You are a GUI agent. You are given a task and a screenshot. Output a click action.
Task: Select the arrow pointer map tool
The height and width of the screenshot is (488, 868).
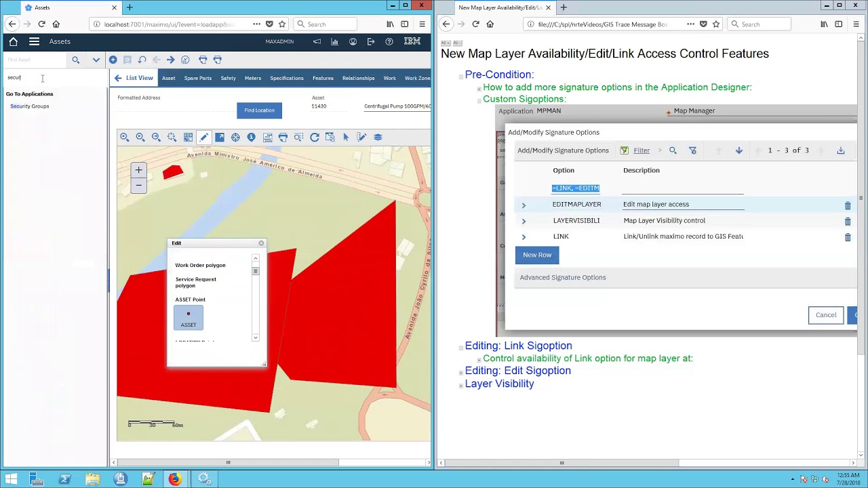click(x=346, y=137)
